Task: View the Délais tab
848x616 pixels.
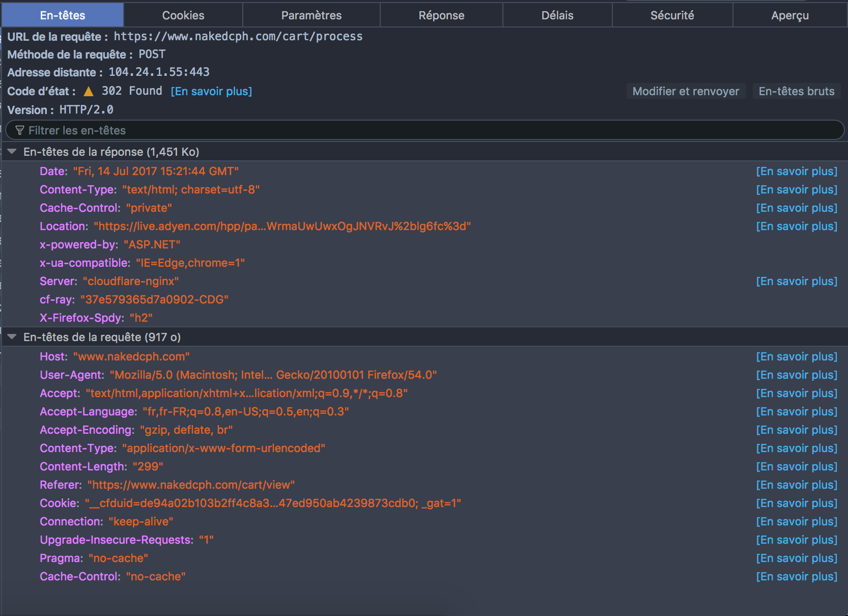Action: coord(557,15)
